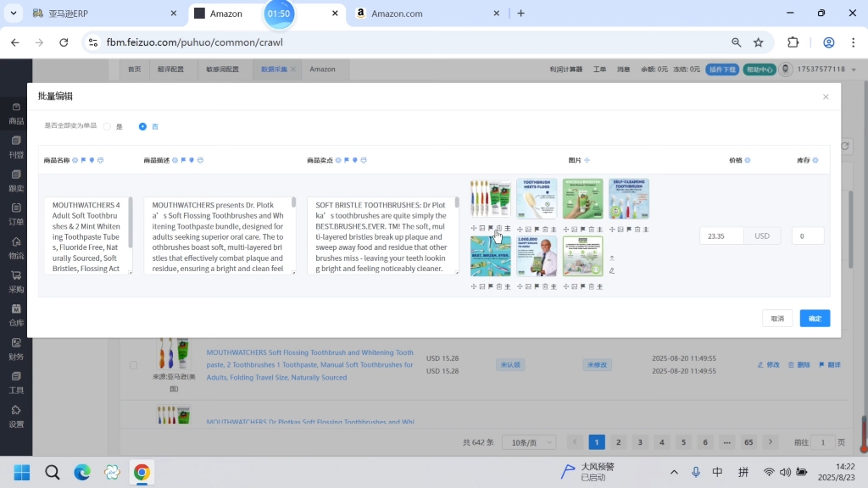Click the price field showing 23.35
The width and height of the screenshot is (868, 488).
[722, 236]
